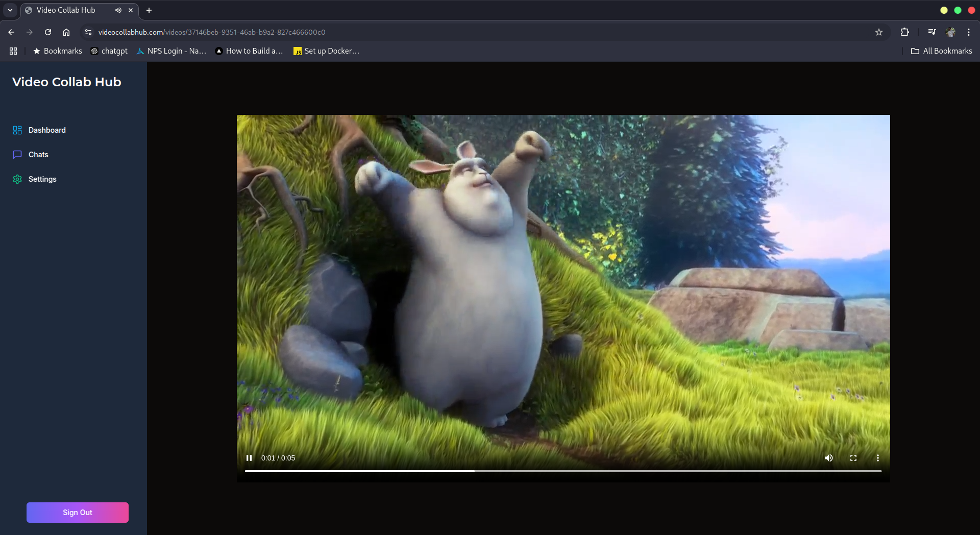Minimize the browser window
The width and height of the screenshot is (980, 535).
(944, 10)
